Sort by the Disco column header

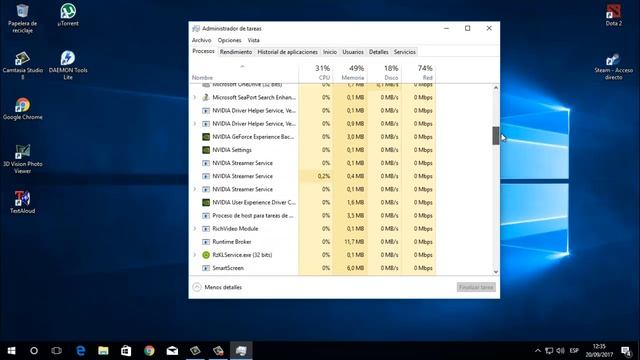(384, 72)
